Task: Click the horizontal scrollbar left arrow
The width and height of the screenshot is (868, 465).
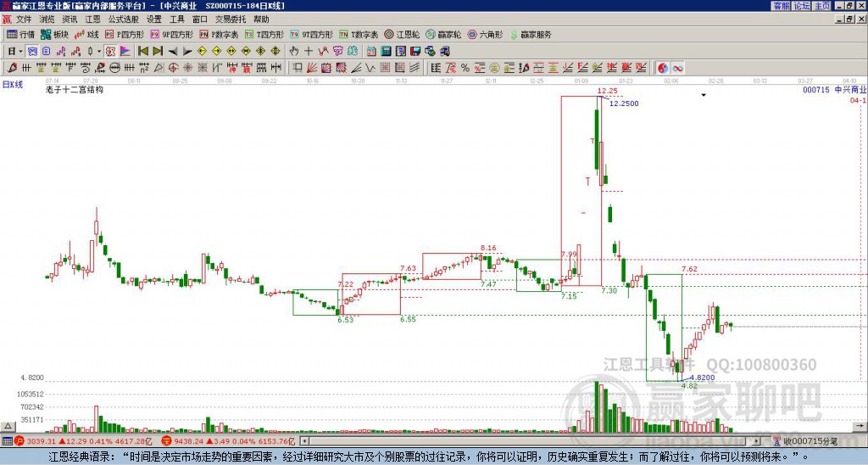Action: (304, 441)
